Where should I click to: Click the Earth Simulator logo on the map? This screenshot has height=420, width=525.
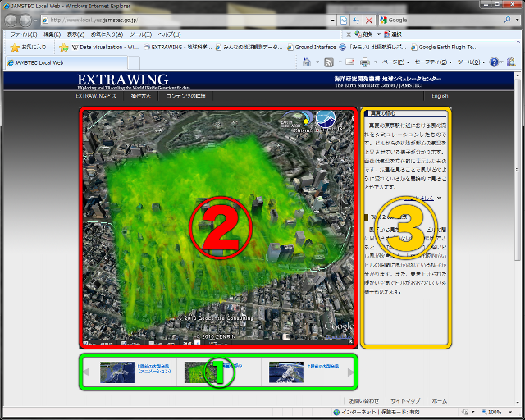297,120
